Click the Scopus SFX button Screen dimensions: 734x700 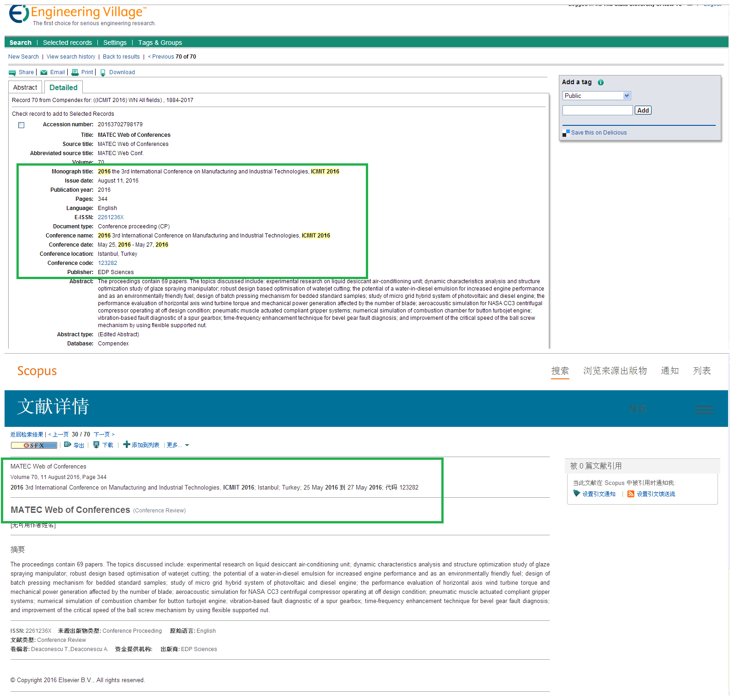(x=34, y=445)
